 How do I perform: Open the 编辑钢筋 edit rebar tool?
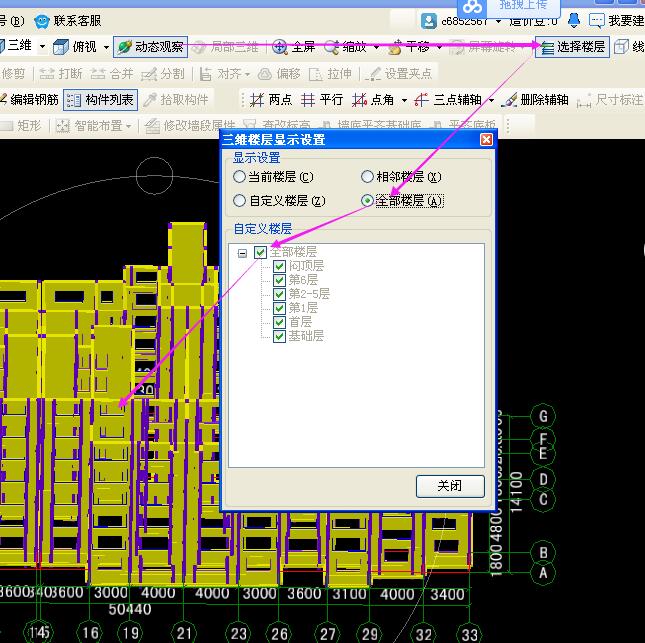(29, 100)
